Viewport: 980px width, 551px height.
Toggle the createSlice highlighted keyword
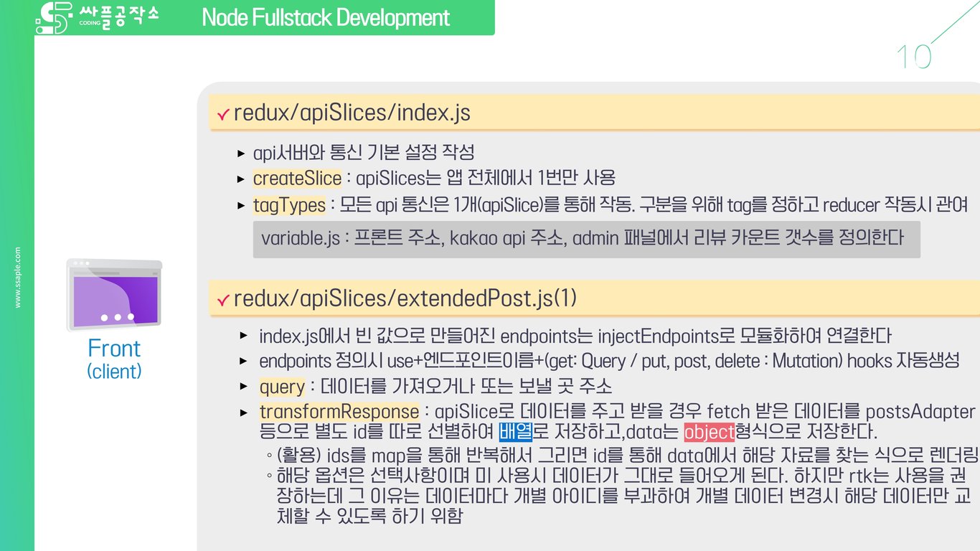click(x=296, y=177)
